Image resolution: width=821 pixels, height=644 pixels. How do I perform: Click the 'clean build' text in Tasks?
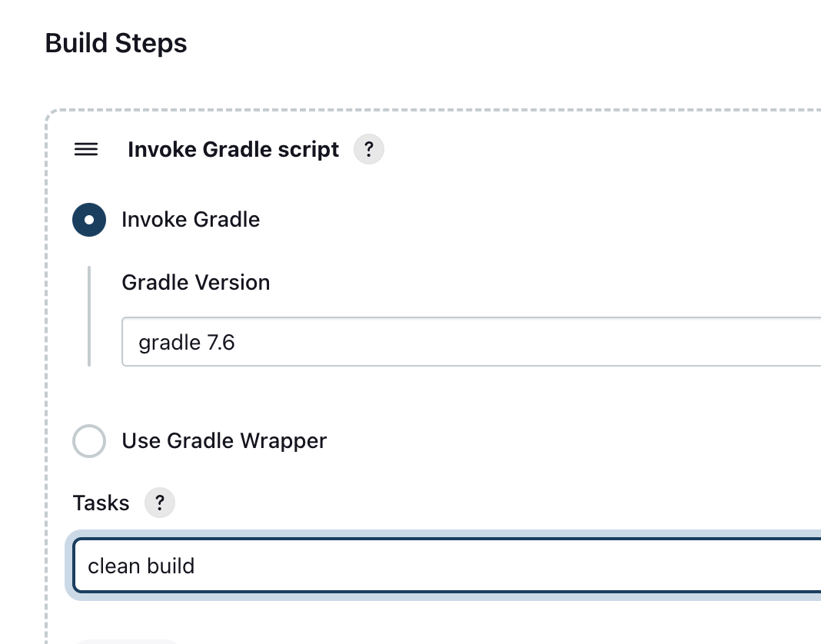coord(141,566)
